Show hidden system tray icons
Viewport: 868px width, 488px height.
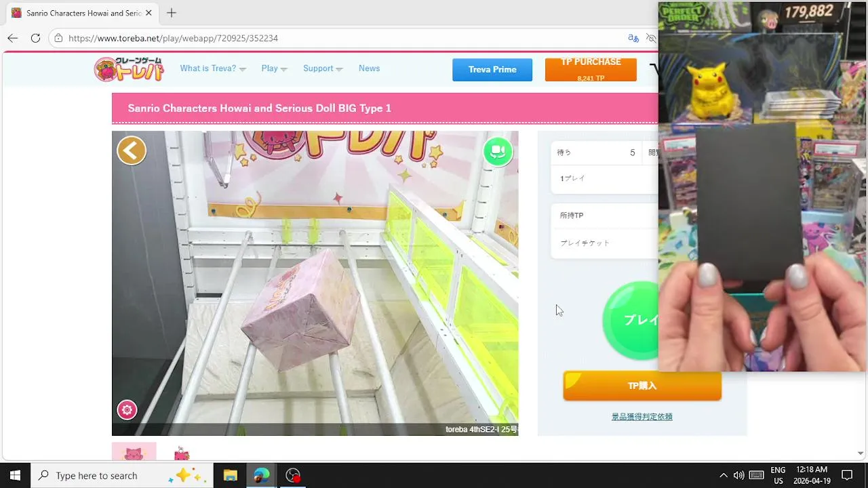click(x=724, y=475)
